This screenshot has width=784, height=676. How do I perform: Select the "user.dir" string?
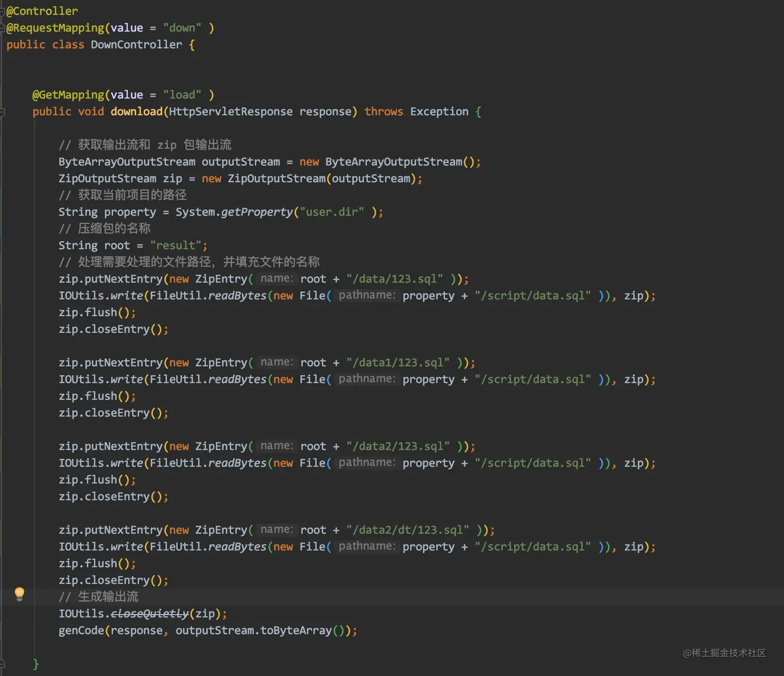click(332, 212)
